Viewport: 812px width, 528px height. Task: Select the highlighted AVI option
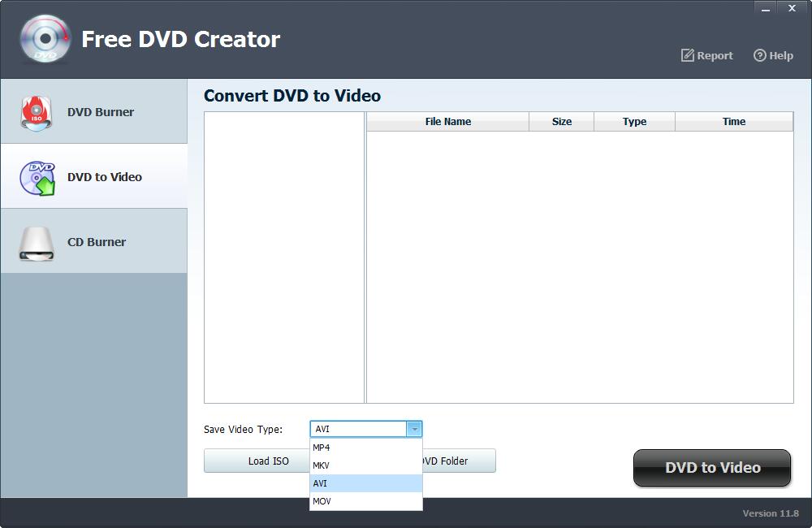(321, 483)
